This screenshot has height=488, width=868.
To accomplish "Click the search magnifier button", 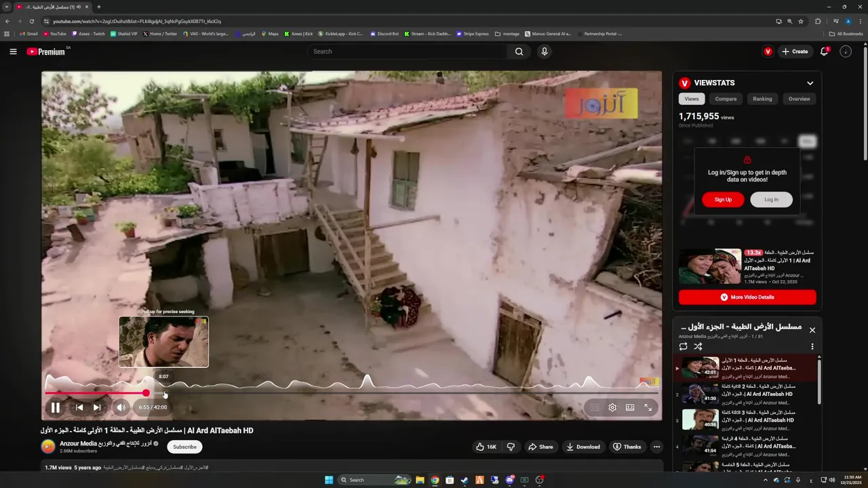I will point(519,52).
